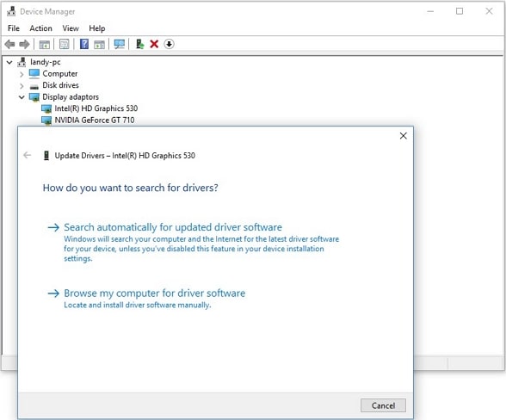
Task: Click show/hide console tree toolbar icon
Action: [x=45, y=44]
